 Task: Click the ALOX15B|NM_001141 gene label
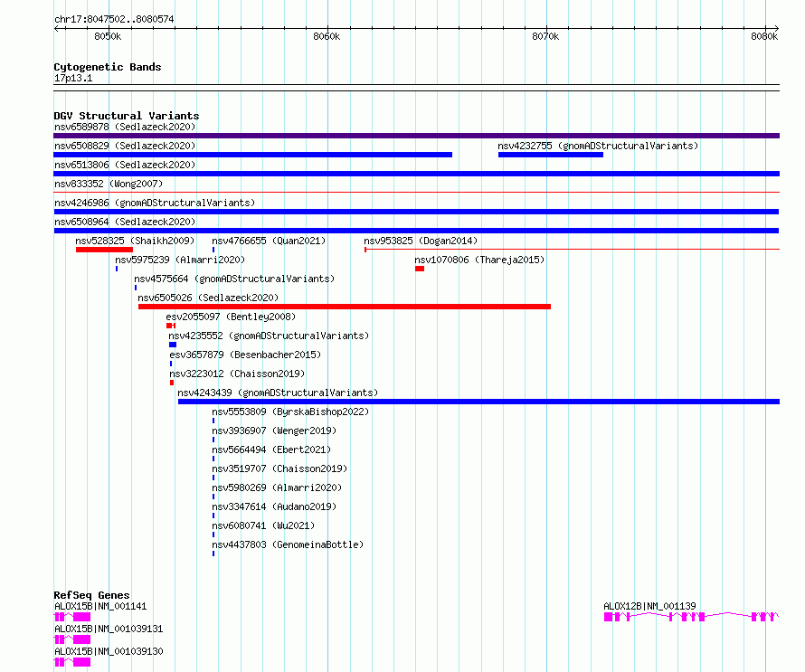point(100,606)
